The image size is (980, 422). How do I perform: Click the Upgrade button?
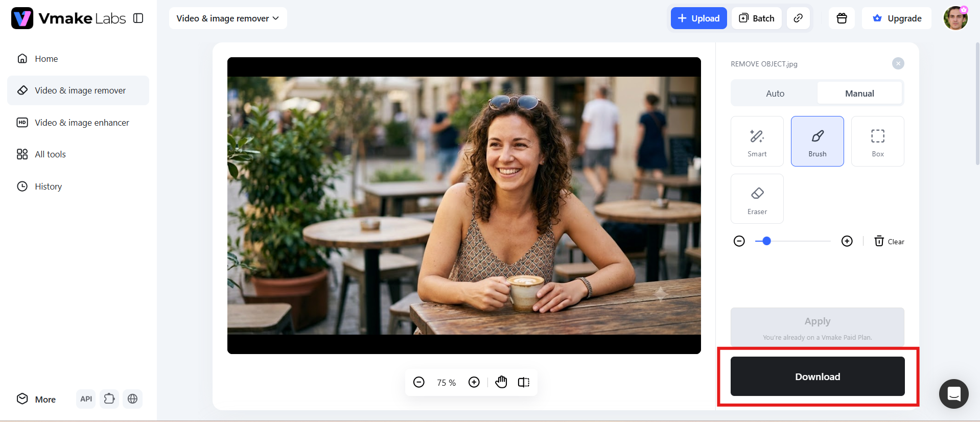[x=897, y=18]
